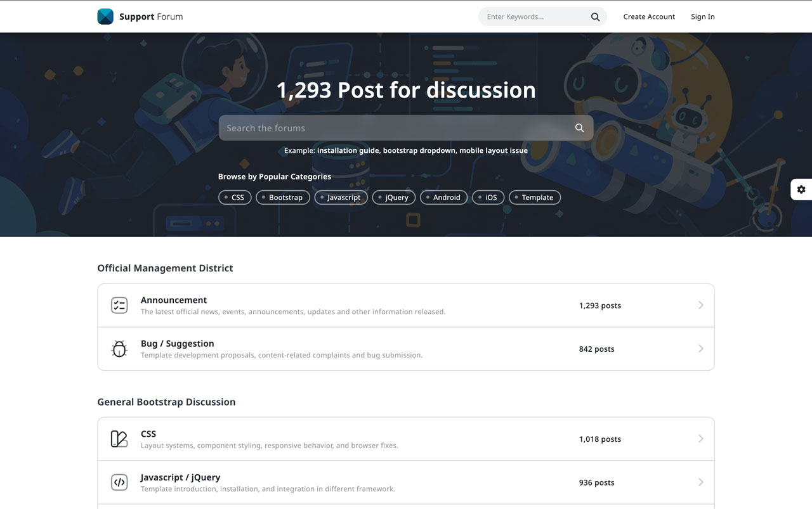Open the Announcement forum title
The height and width of the screenshot is (509, 812).
click(x=174, y=300)
